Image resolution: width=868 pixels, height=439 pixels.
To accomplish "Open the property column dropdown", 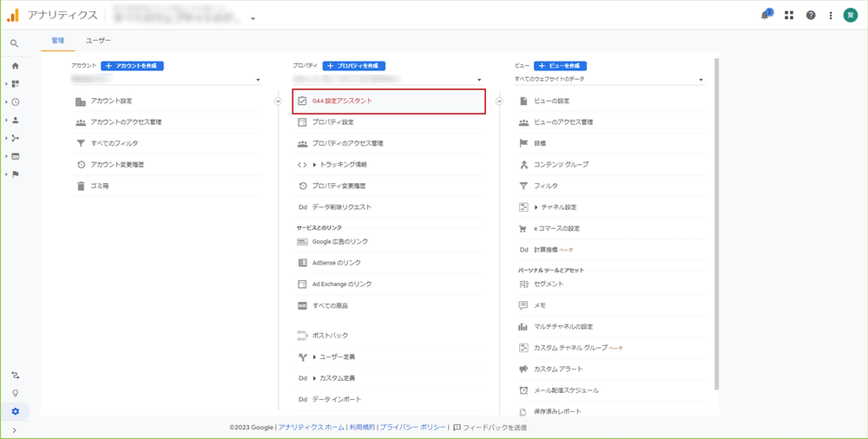I will [x=388, y=80].
